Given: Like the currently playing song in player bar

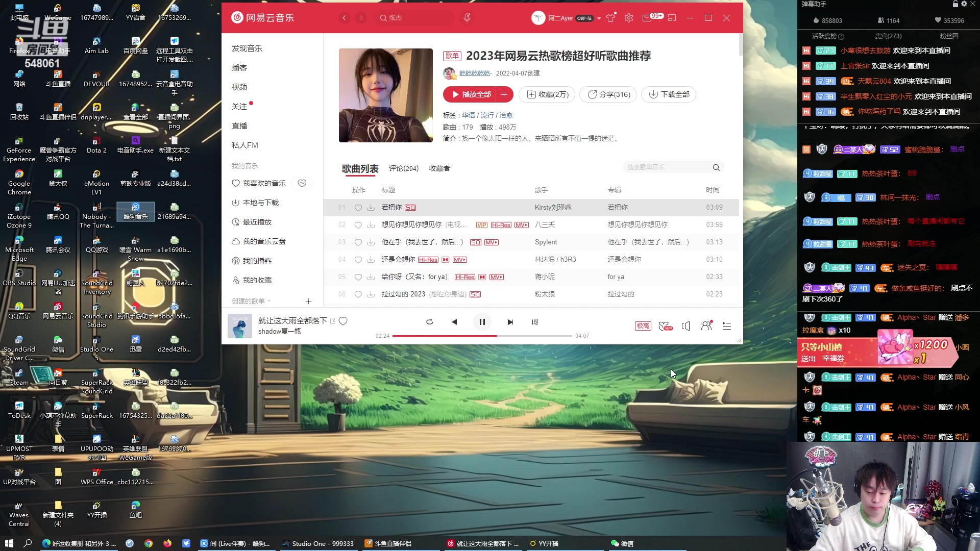Looking at the screenshot, I should 344,321.
